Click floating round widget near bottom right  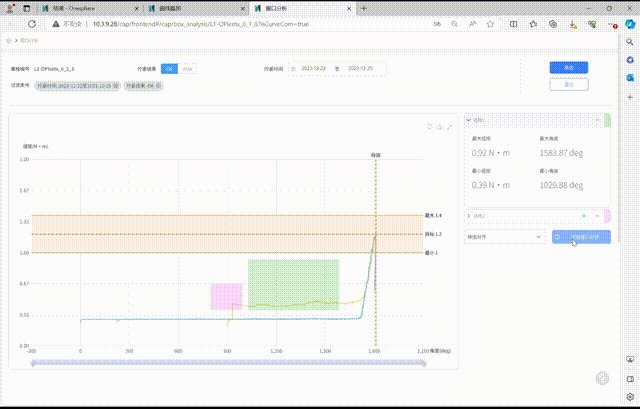coord(602,378)
